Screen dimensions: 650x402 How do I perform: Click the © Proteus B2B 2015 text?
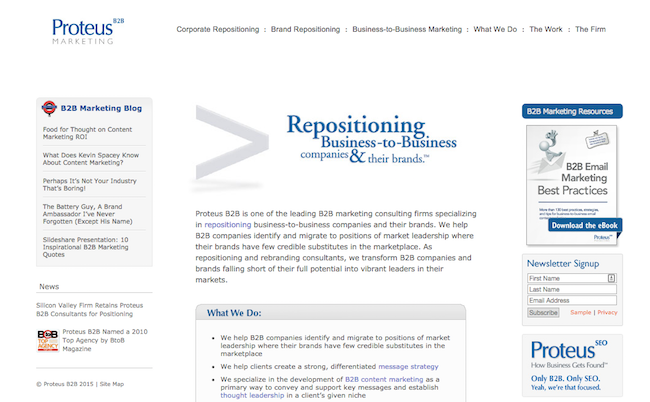tap(65, 384)
